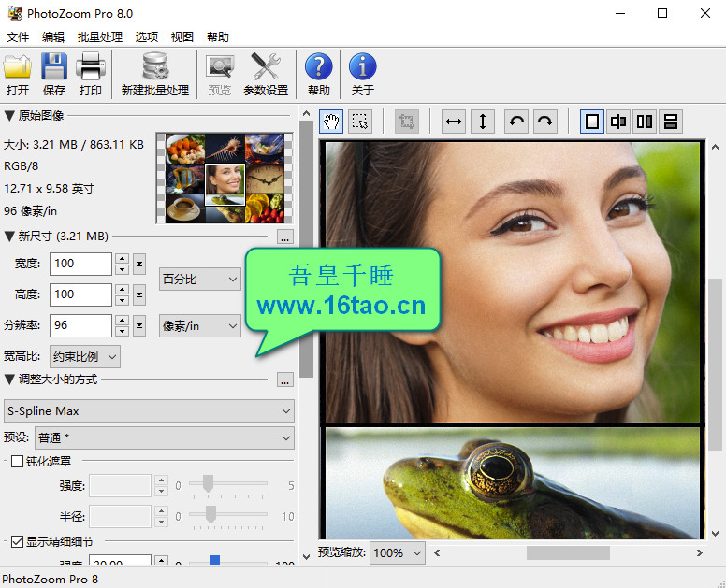Select the hand pan tool
726x588 pixels.
331,122
